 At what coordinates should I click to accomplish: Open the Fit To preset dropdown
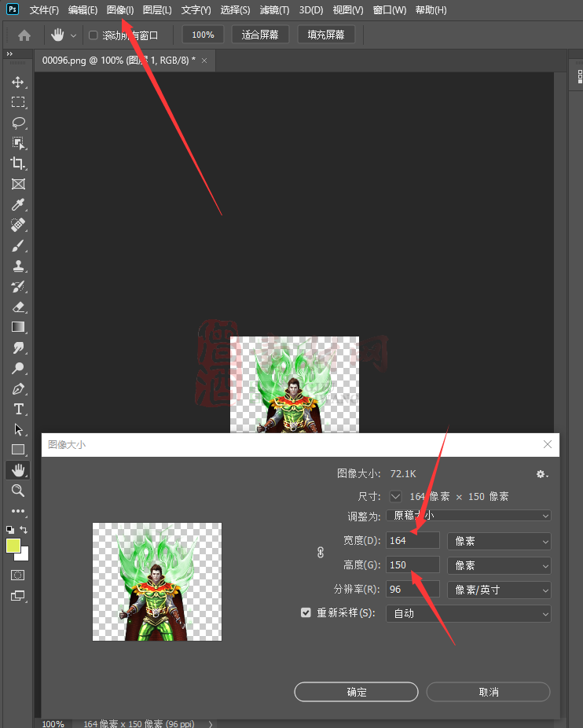pyautogui.click(x=468, y=516)
